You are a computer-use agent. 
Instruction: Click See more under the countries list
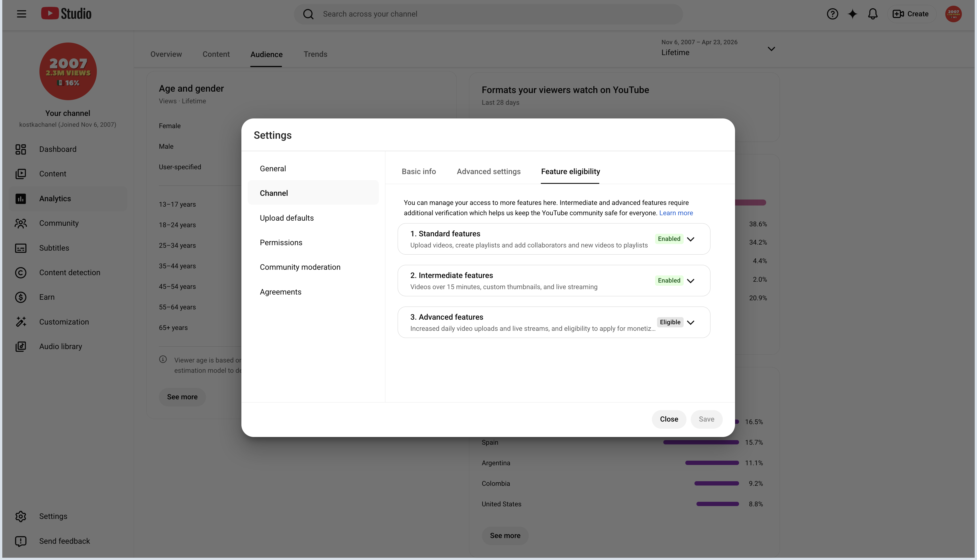point(505,536)
